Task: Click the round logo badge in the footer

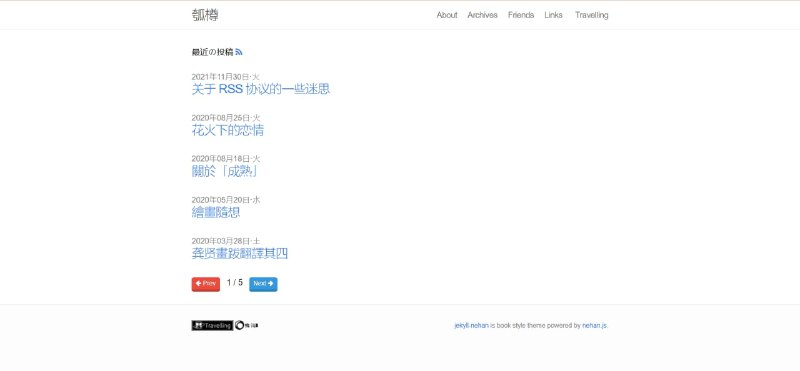Action: [x=247, y=326]
